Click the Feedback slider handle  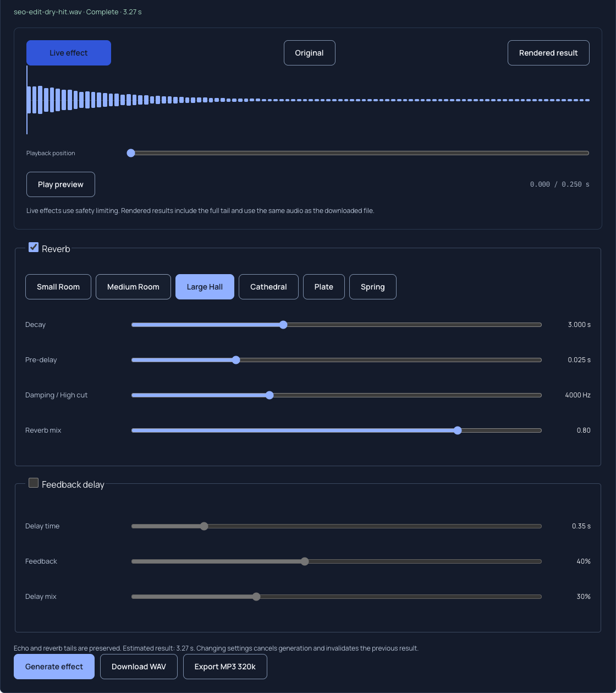tap(305, 561)
